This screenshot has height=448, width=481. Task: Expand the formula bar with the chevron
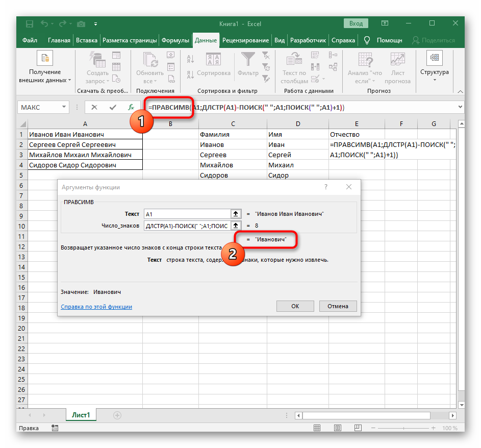coord(460,108)
